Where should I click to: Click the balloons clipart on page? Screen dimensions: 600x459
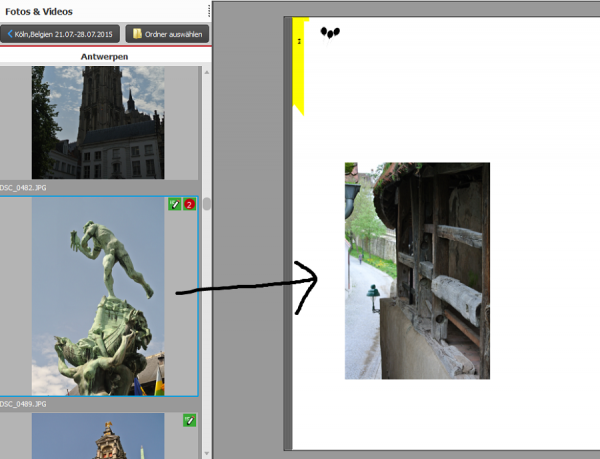pyautogui.click(x=330, y=34)
